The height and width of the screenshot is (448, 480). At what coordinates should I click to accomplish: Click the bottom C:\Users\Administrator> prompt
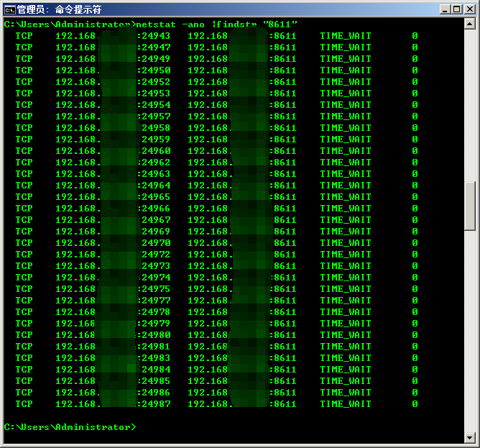point(70,427)
